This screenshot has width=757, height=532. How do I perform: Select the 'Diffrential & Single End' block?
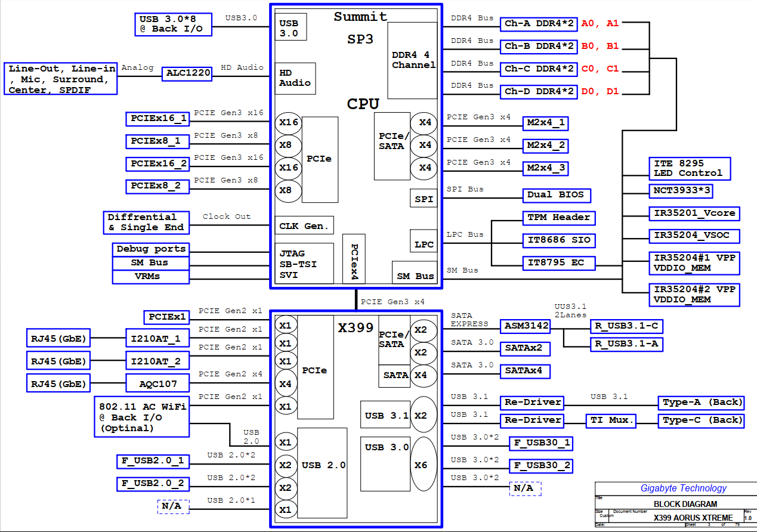147,222
